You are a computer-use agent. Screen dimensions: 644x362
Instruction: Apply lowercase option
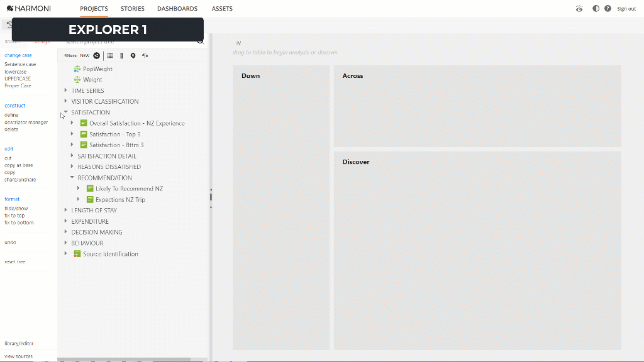15,72
